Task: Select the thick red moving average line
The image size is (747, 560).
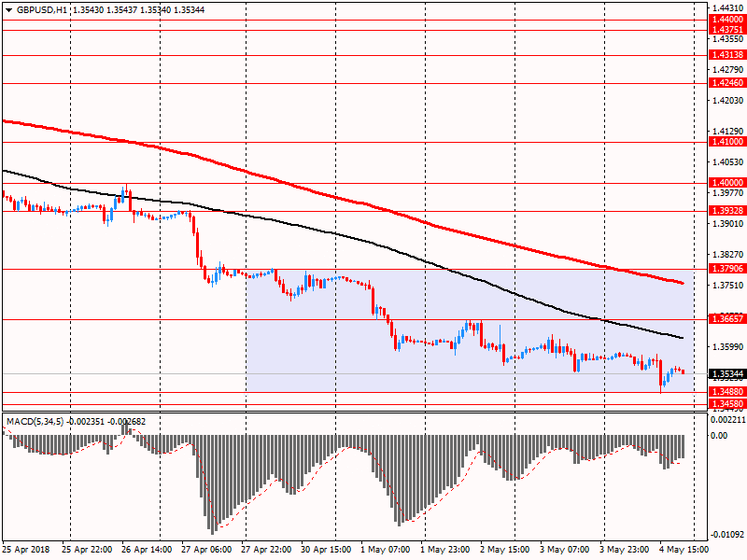Action: 336,198
